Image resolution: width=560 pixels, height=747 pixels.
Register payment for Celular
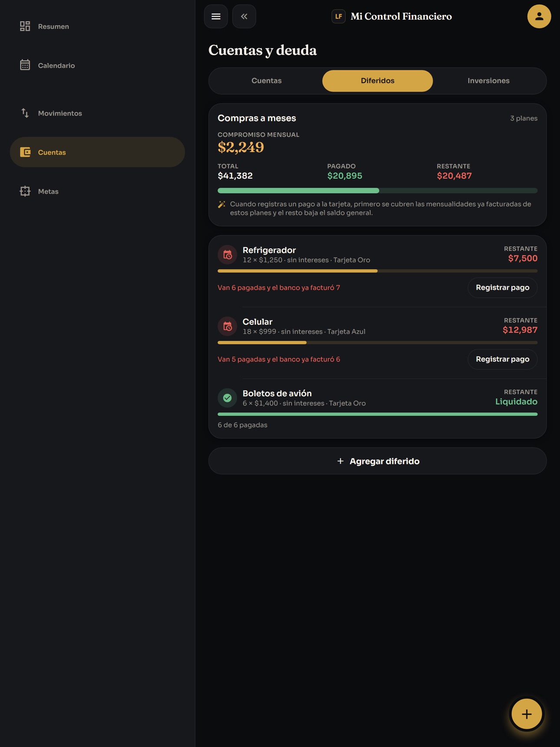click(502, 359)
